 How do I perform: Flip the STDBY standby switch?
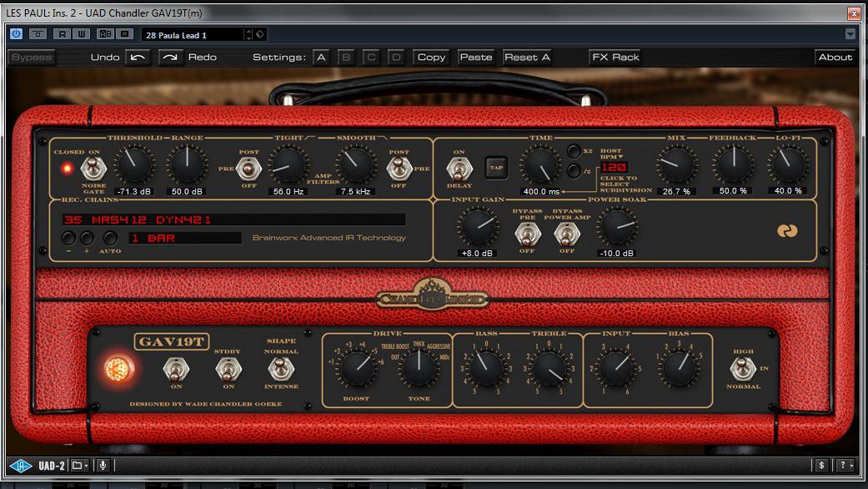point(228,369)
